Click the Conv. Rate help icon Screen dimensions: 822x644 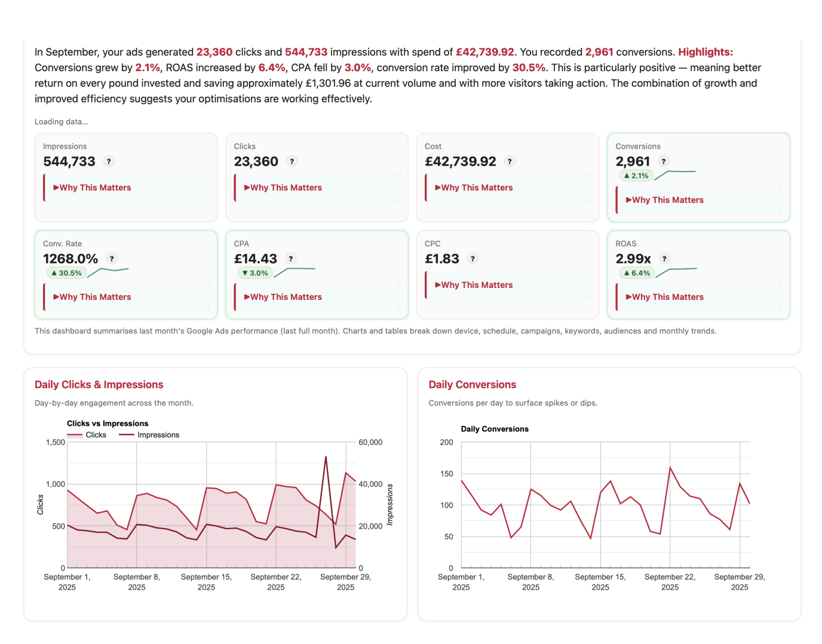point(112,259)
